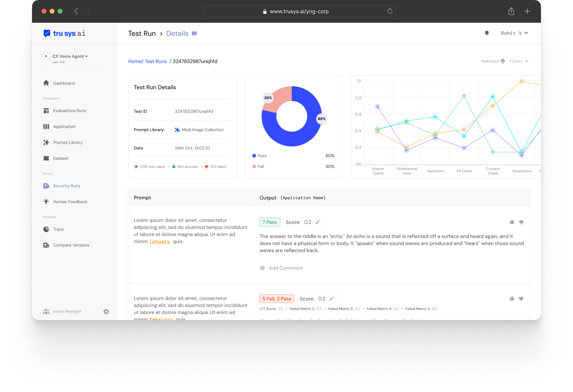This screenshot has width=573, height=392.
Task: Click the browser share icon
Action: point(511,11)
